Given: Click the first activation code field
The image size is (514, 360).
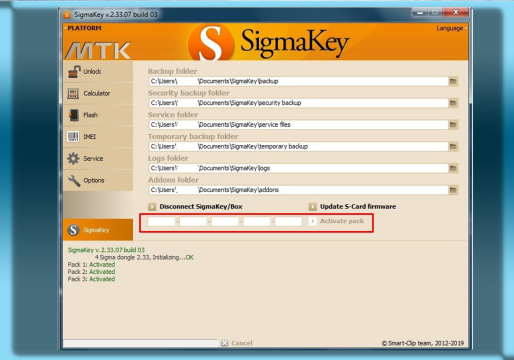Looking at the screenshot, I should point(161,221).
